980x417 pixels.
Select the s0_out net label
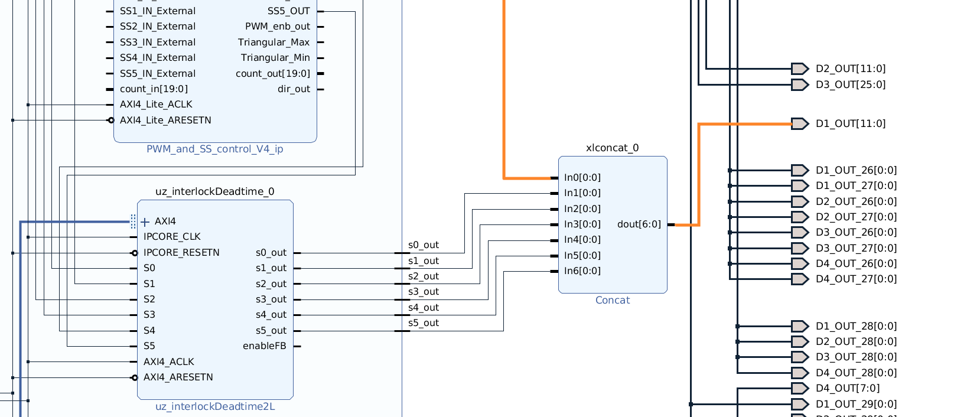click(423, 245)
